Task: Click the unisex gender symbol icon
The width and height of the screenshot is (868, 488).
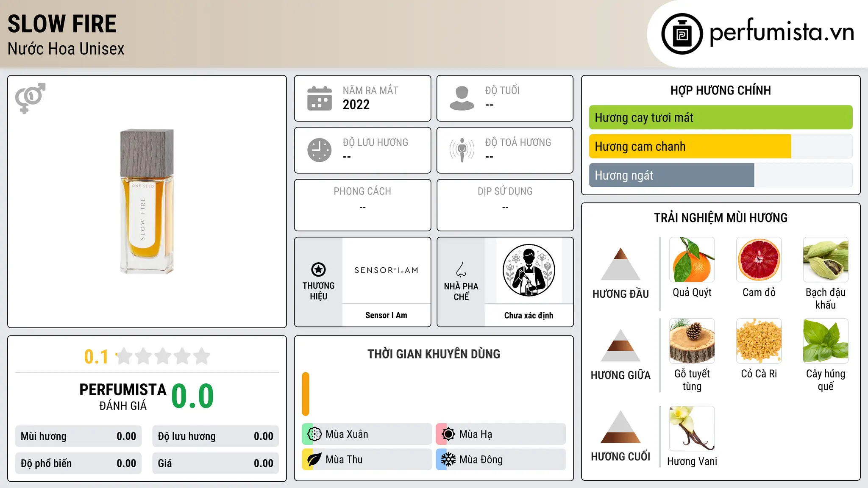Action: [30, 98]
